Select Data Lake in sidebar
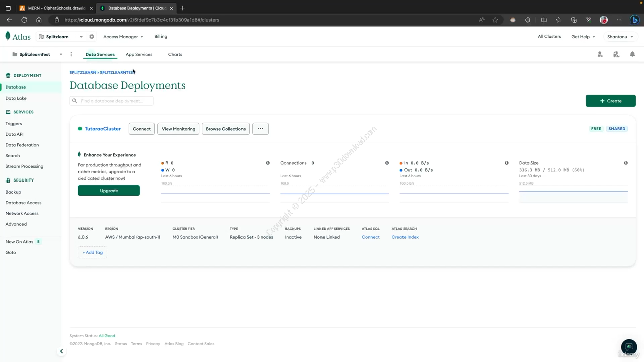 (x=16, y=98)
